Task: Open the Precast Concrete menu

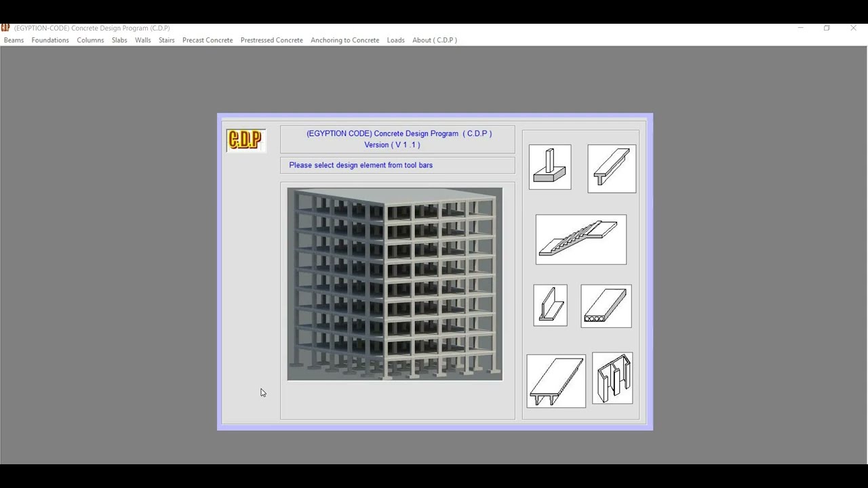Action: 208,40
